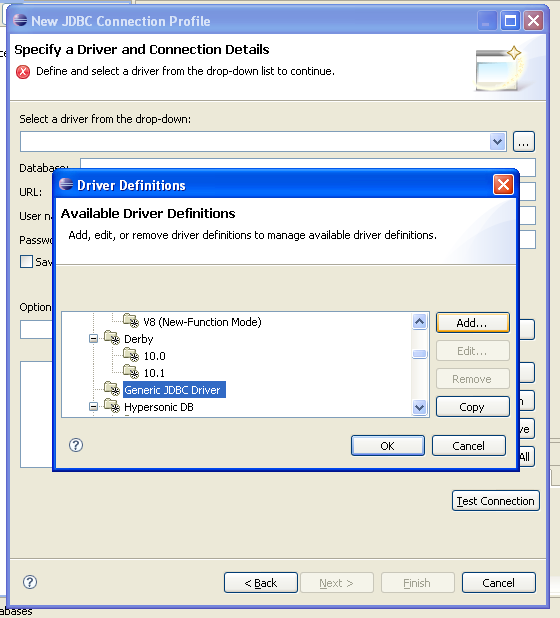Open the driver selection drop-down
This screenshot has height=618, width=560.
[498, 141]
